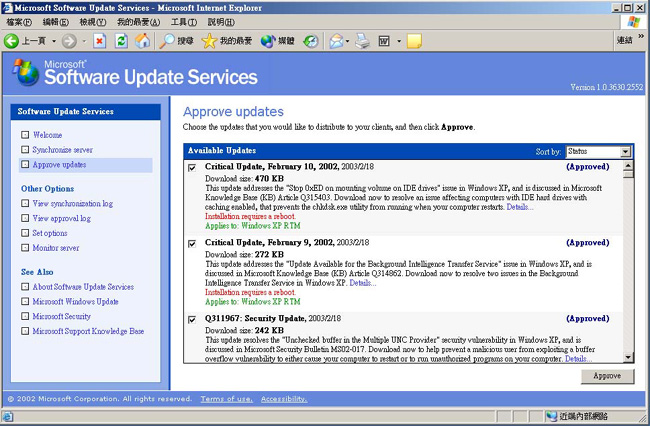Click the box icon beside Welcome
Viewport: 650px width, 426px height.
point(25,135)
